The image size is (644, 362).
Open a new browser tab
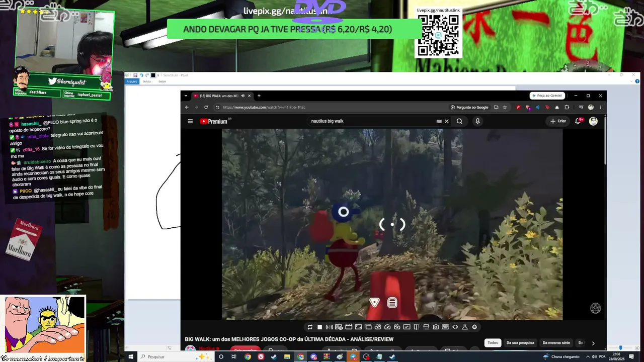click(x=259, y=96)
